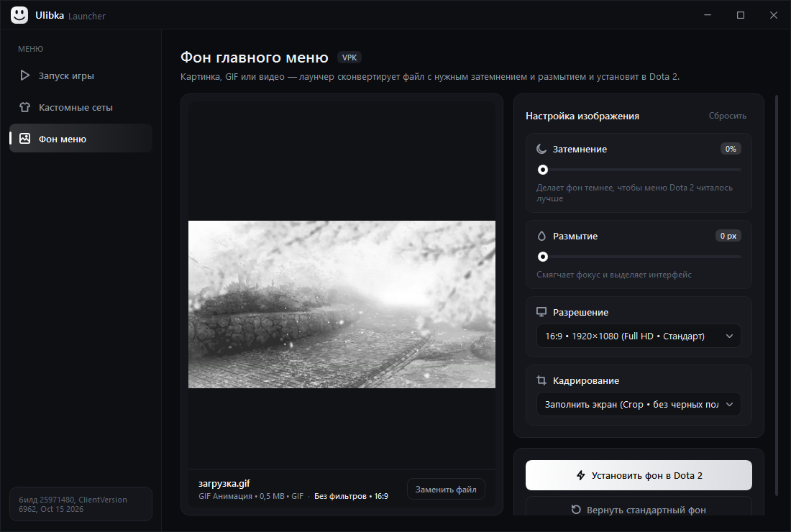Image resolution: width=791 pixels, height=532 pixels.
Task: Click the droplet icon next to Размытие
Action: coord(541,236)
